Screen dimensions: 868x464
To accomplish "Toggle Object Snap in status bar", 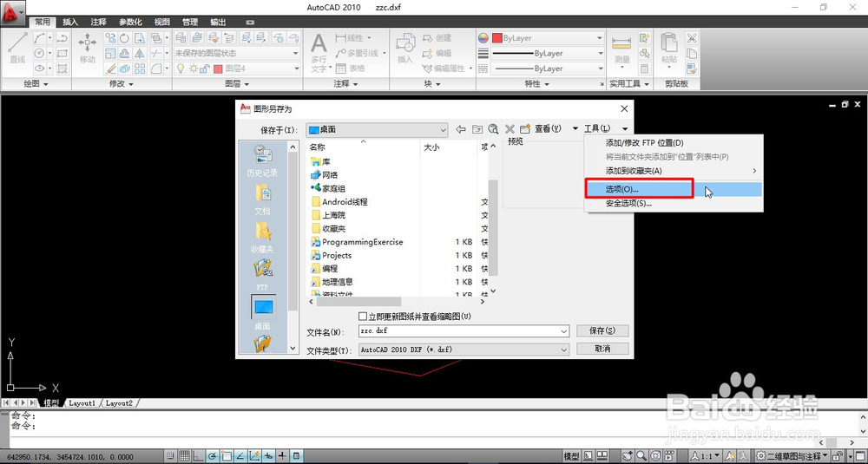I will (x=227, y=456).
